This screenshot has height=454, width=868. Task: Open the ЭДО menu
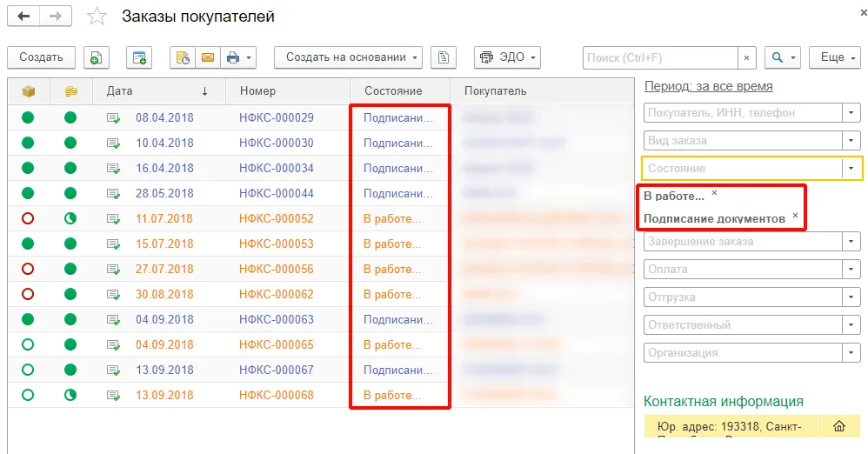tap(508, 57)
